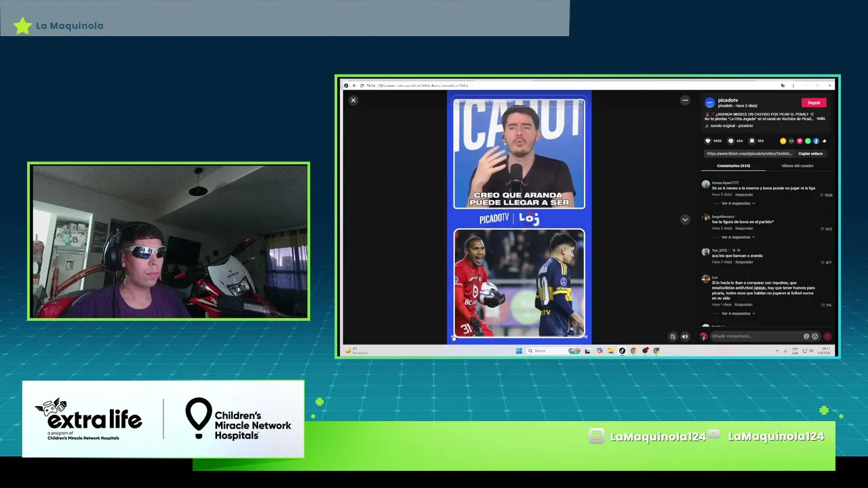This screenshot has height=488, width=868.
Task: Click the yellow share icon in the share row
Action: (x=783, y=141)
